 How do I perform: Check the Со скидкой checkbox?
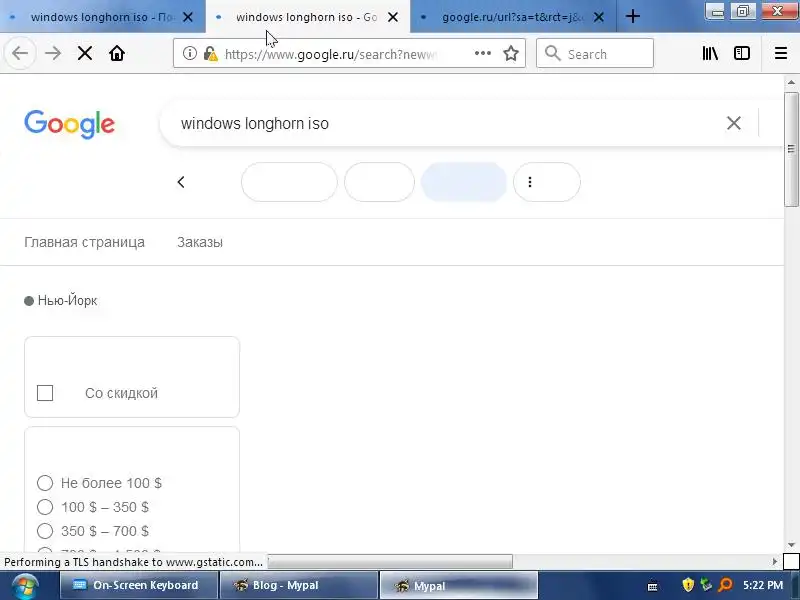45,393
